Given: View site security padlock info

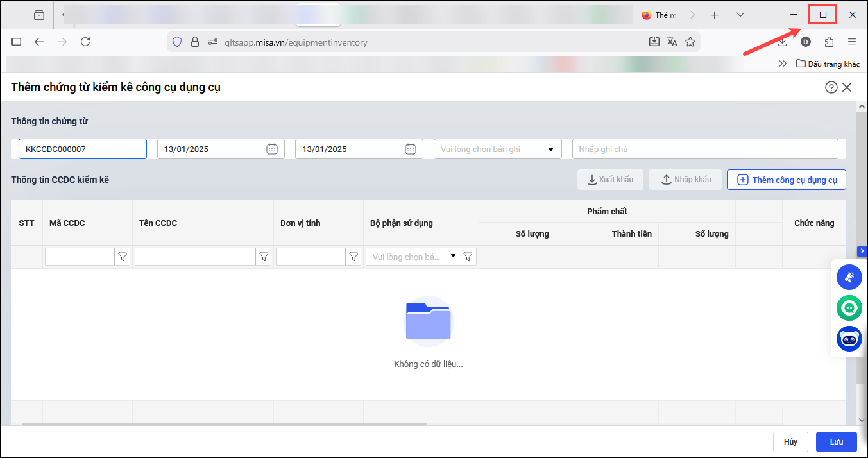Looking at the screenshot, I should tap(195, 42).
